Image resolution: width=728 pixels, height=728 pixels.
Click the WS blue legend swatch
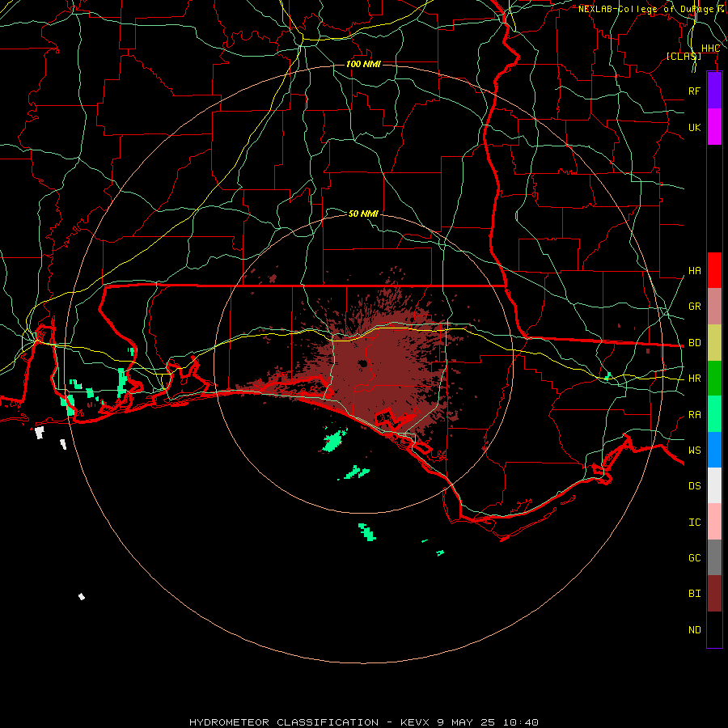pyautogui.click(x=714, y=450)
